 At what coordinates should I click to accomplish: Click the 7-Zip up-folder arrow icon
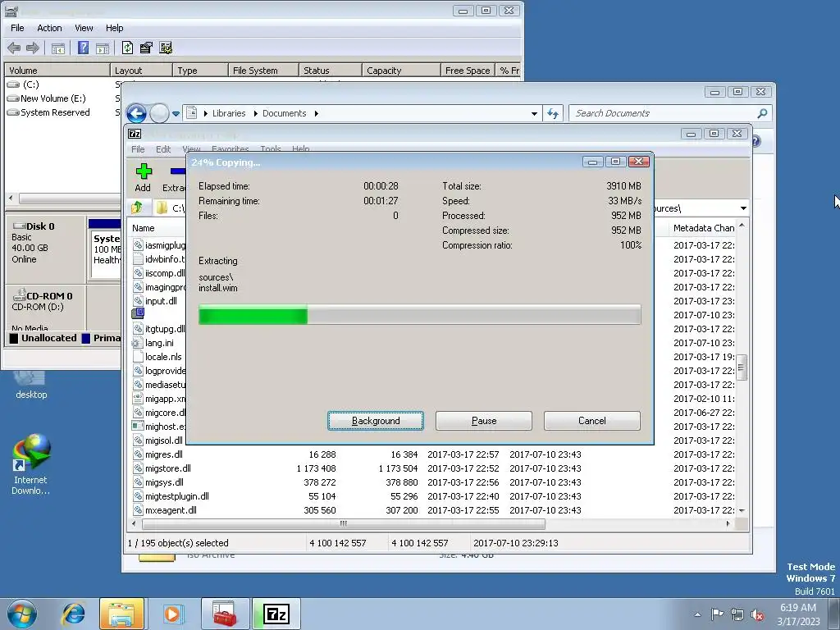[137, 208]
